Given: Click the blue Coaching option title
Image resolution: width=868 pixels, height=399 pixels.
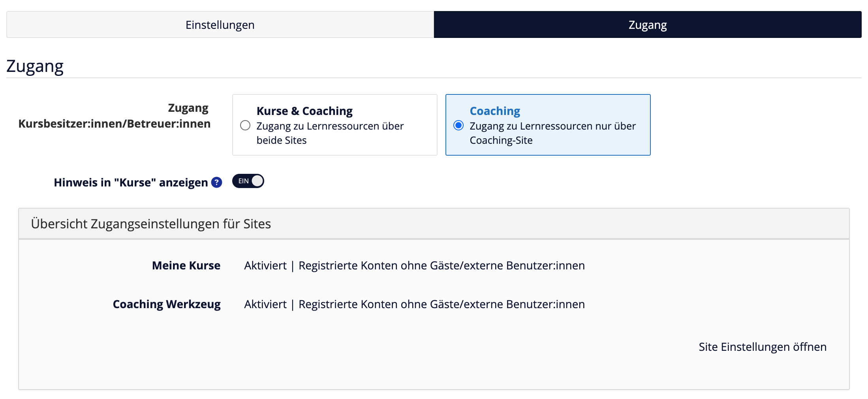Looking at the screenshot, I should click(x=495, y=111).
